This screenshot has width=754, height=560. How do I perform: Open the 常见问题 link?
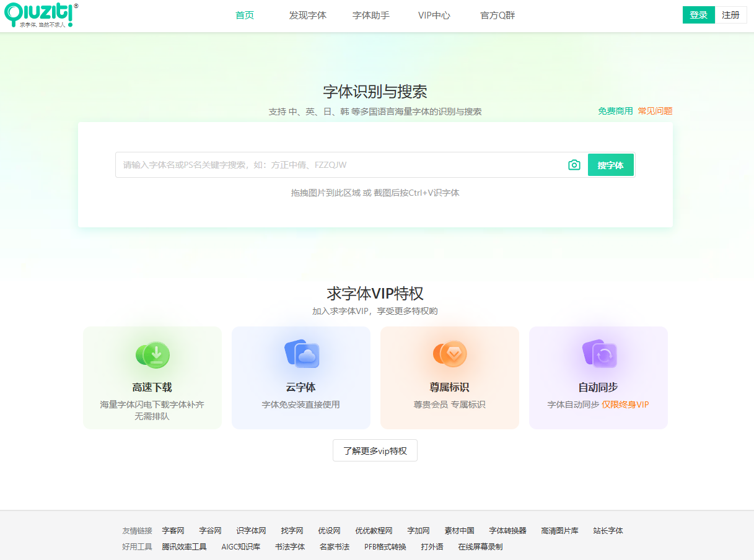pos(655,112)
